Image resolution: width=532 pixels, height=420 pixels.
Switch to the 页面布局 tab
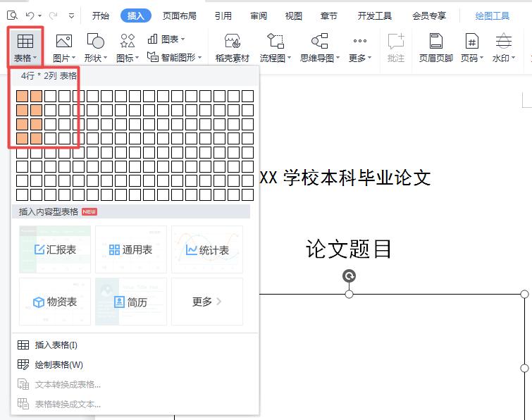tap(179, 16)
